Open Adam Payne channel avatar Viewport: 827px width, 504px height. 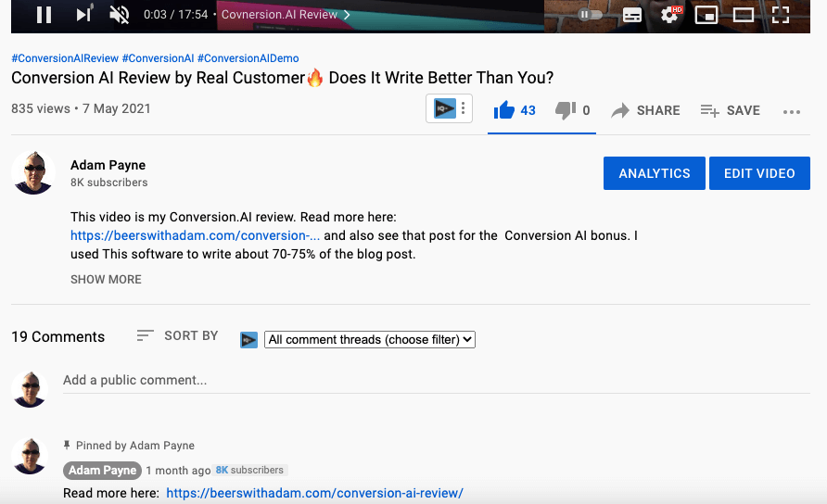coord(33,172)
